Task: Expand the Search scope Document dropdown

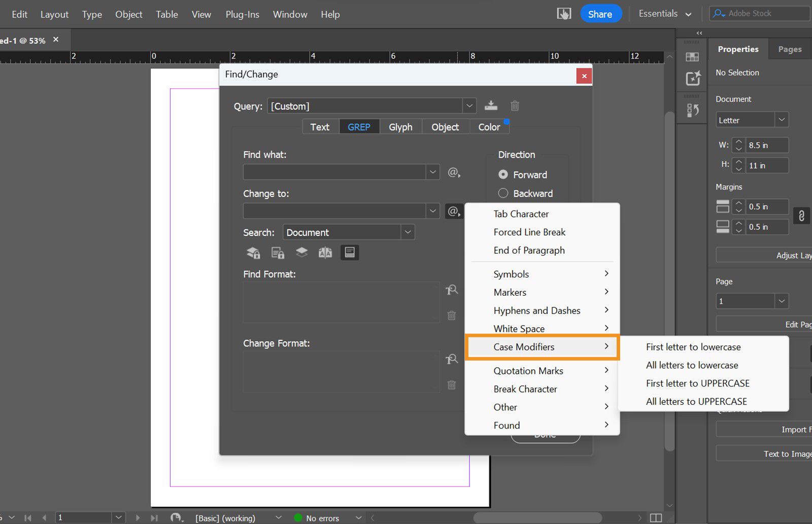Action: click(x=408, y=232)
